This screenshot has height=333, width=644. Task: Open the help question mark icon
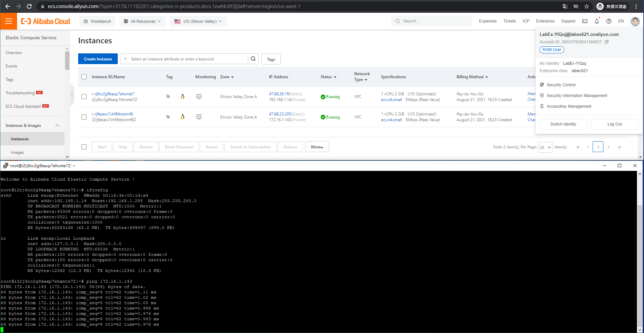pyautogui.click(x=609, y=21)
